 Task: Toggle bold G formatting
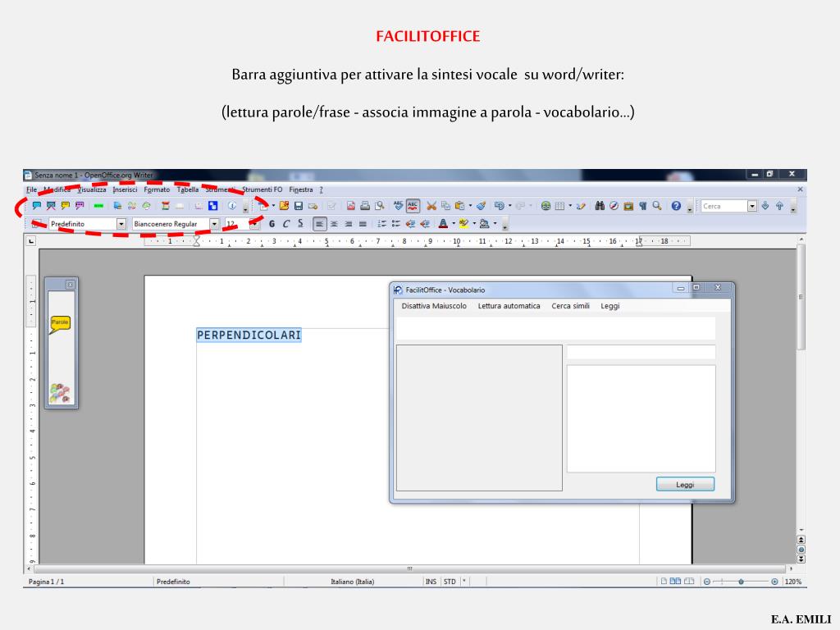point(272,224)
